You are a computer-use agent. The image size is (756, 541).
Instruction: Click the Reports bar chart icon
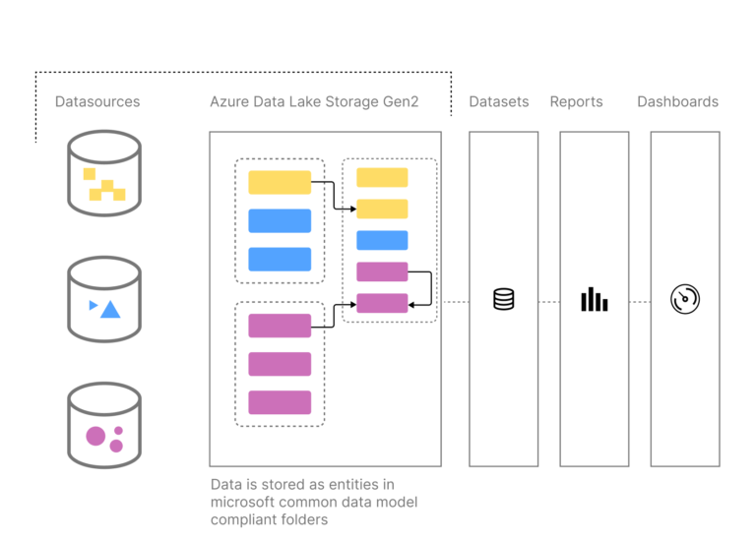(594, 299)
